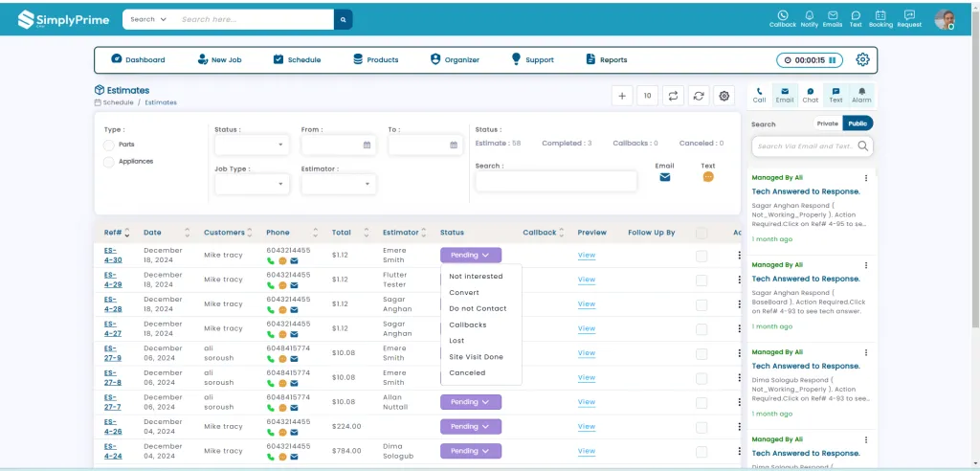
Task: Choose Site Visit Done status option
Action: (476, 357)
